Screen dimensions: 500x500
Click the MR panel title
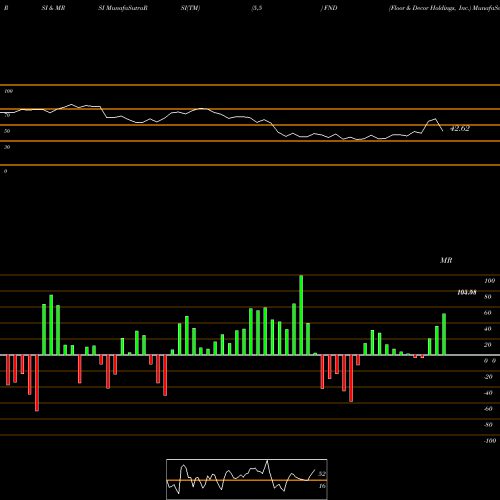click(x=446, y=260)
